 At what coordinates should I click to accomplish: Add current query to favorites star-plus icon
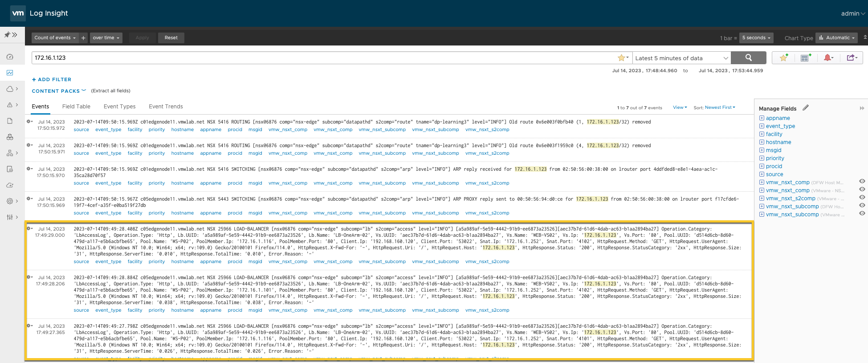(x=784, y=58)
